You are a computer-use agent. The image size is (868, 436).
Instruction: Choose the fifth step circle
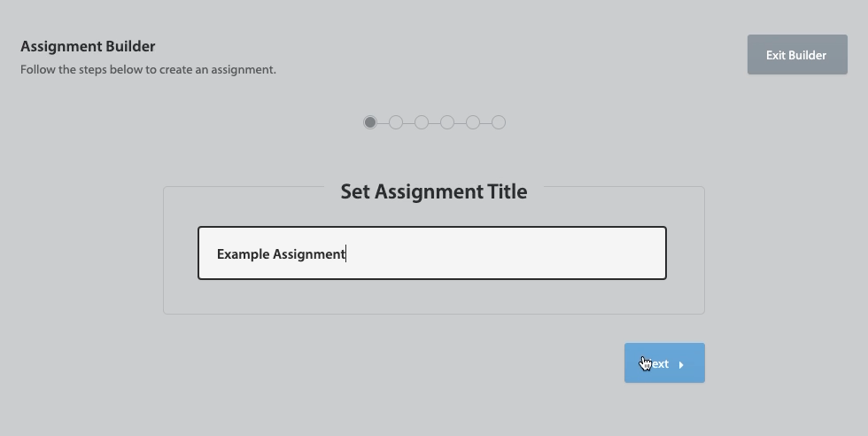click(x=473, y=122)
